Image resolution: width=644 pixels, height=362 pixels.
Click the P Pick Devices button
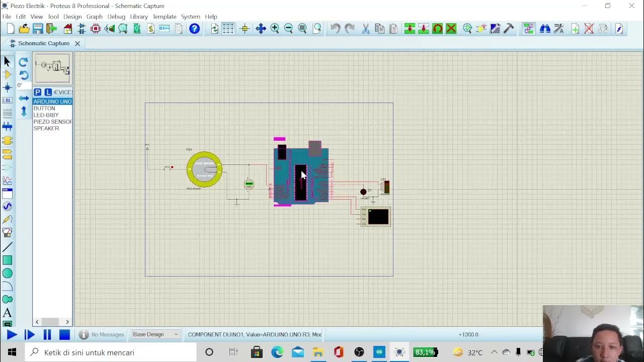click(x=38, y=93)
